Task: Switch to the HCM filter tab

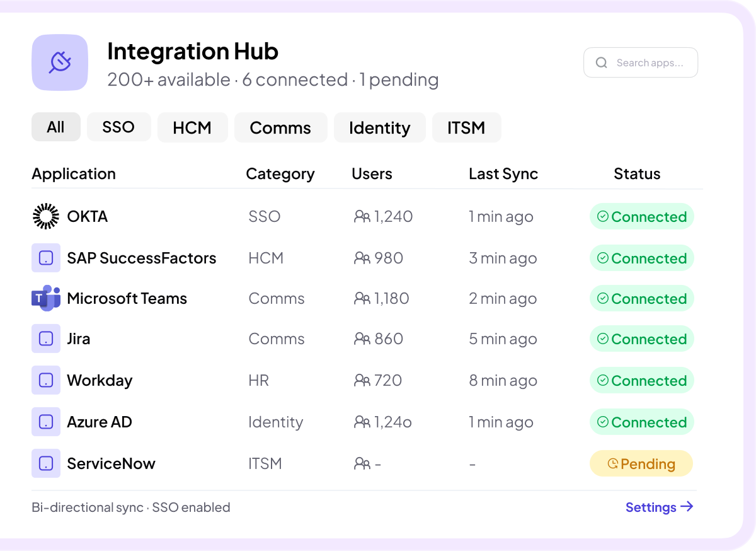Action: (x=192, y=127)
